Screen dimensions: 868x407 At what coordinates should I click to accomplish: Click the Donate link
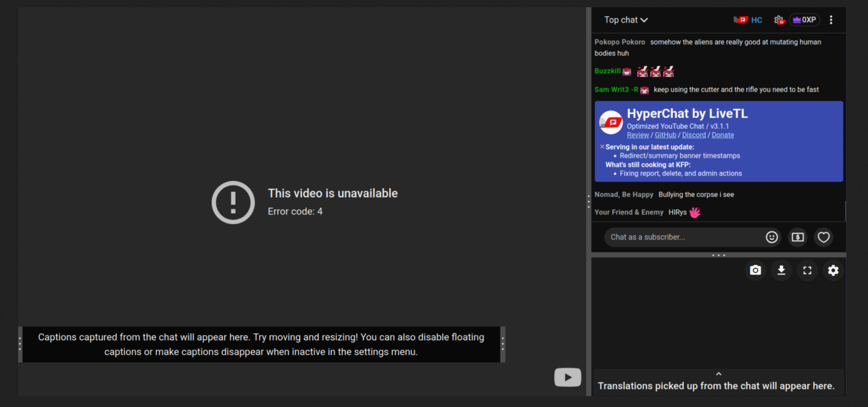point(723,135)
